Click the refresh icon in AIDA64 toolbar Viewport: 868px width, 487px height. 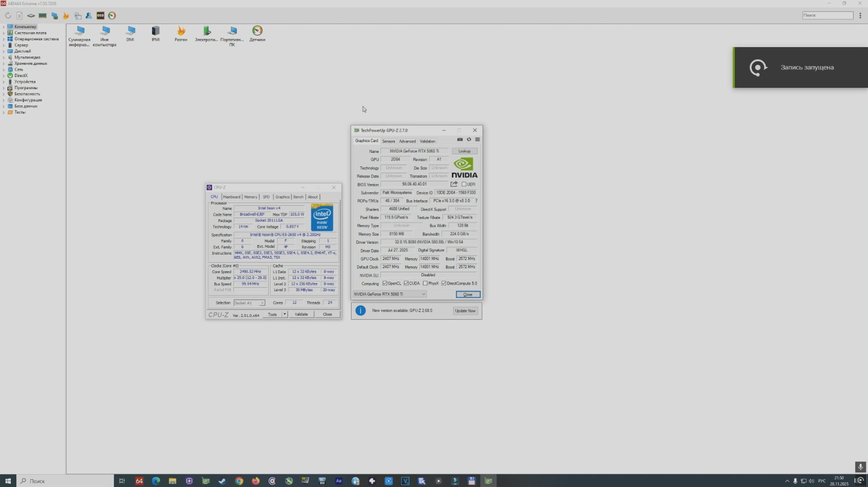(8, 15)
